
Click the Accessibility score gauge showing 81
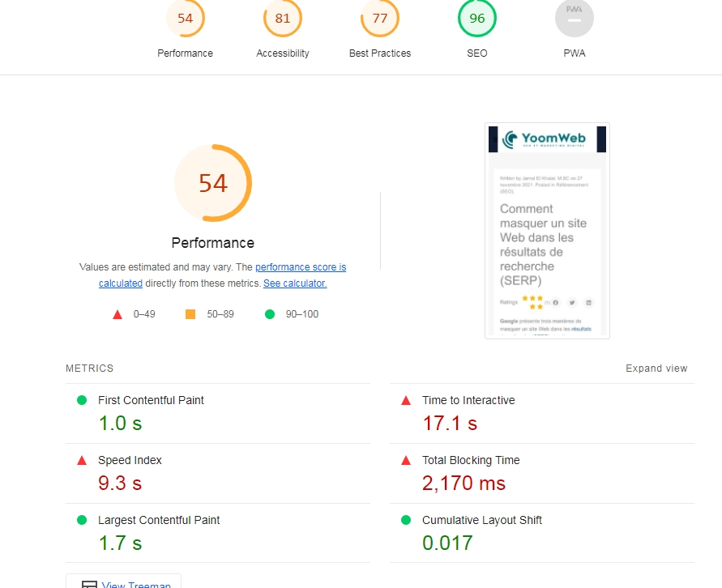pyautogui.click(x=283, y=19)
